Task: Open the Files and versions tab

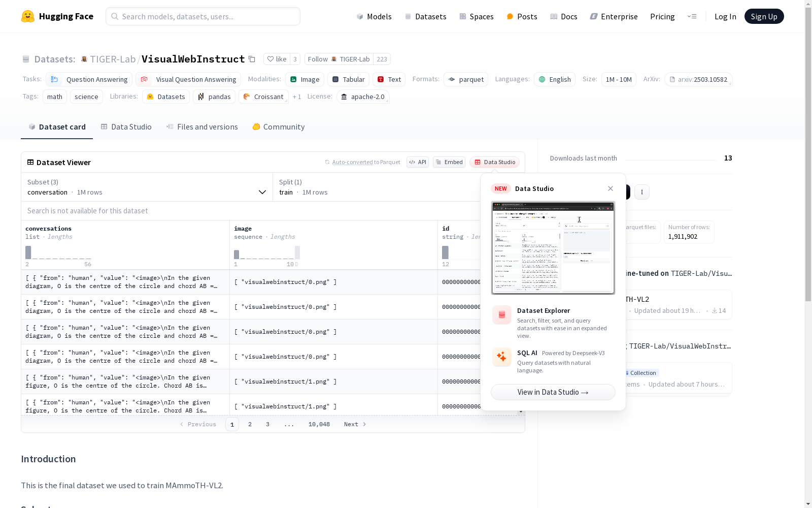Action: [x=202, y=127]
